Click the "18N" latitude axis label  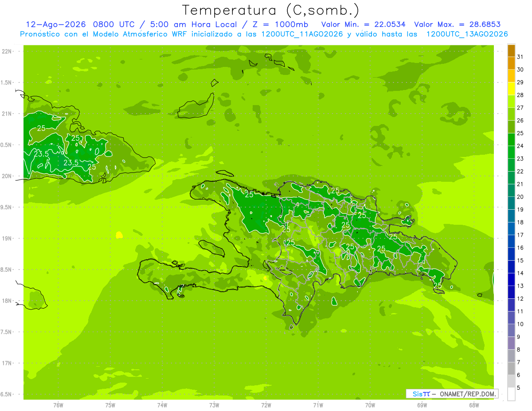coord(8,301)
